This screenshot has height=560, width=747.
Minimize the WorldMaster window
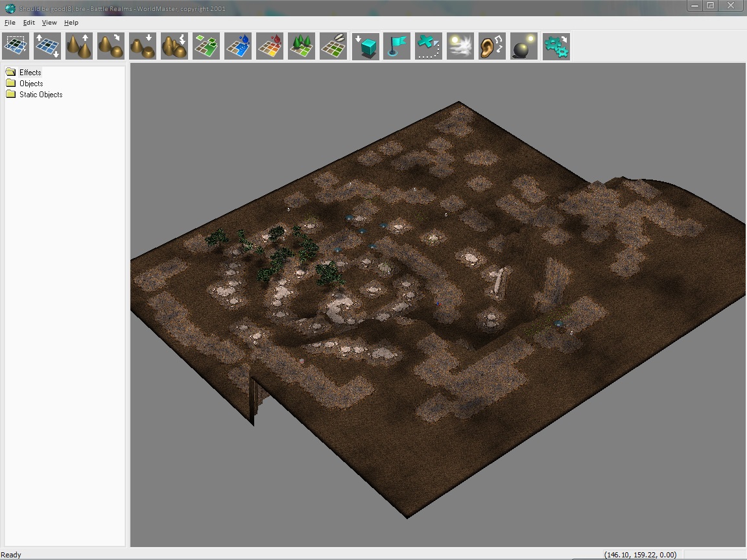click(x=694, y=6)
